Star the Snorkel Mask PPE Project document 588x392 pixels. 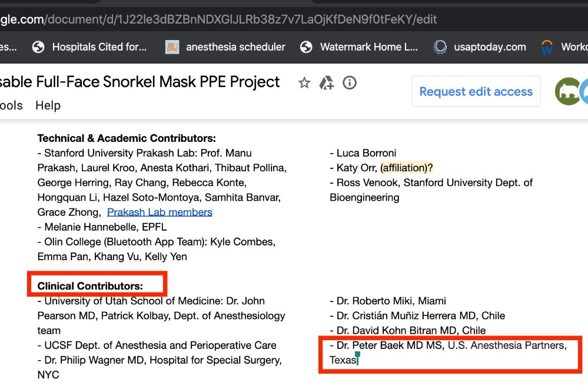click(304, 82)
